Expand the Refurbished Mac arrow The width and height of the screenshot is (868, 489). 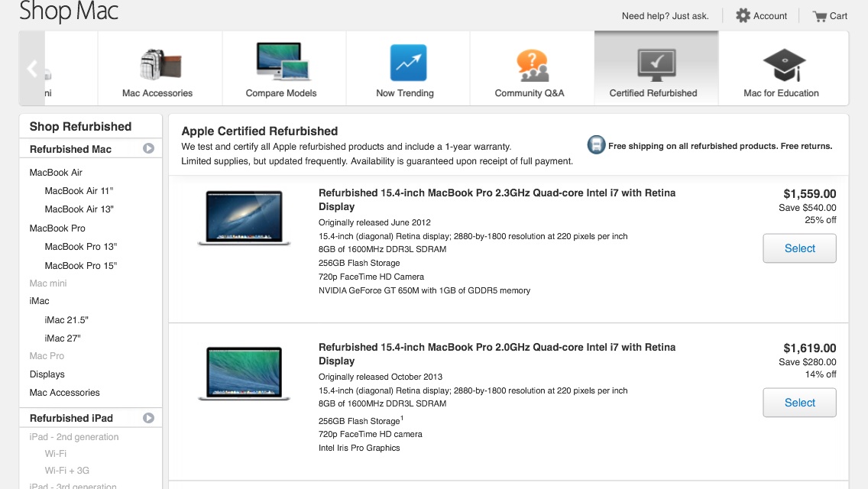click(x=148, y=148)
